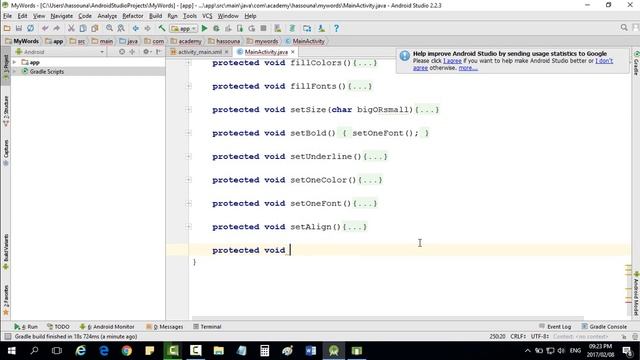This screenshot has width=640, height=360.
Task: Click the Copy toolbar icon
Action: (x=83, y=28)
